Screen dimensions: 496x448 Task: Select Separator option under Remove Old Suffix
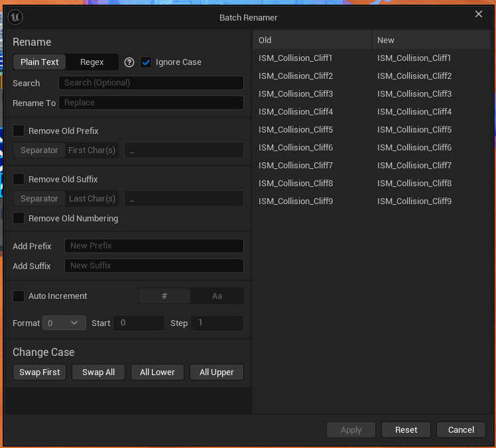point(39,199)
